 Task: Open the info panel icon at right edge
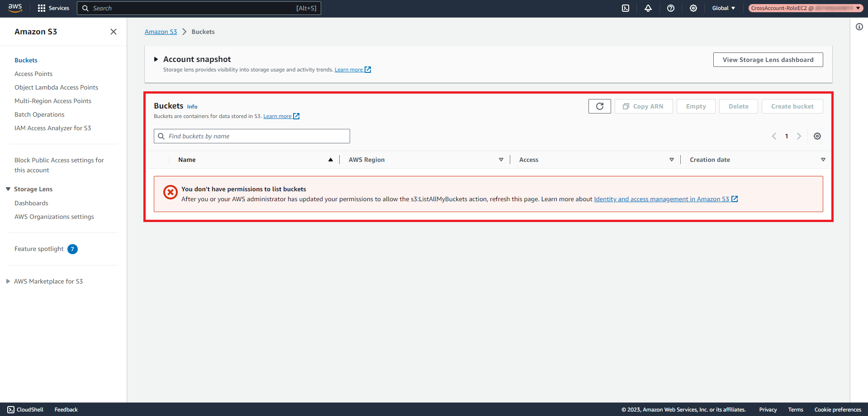[x=859, y=27]
